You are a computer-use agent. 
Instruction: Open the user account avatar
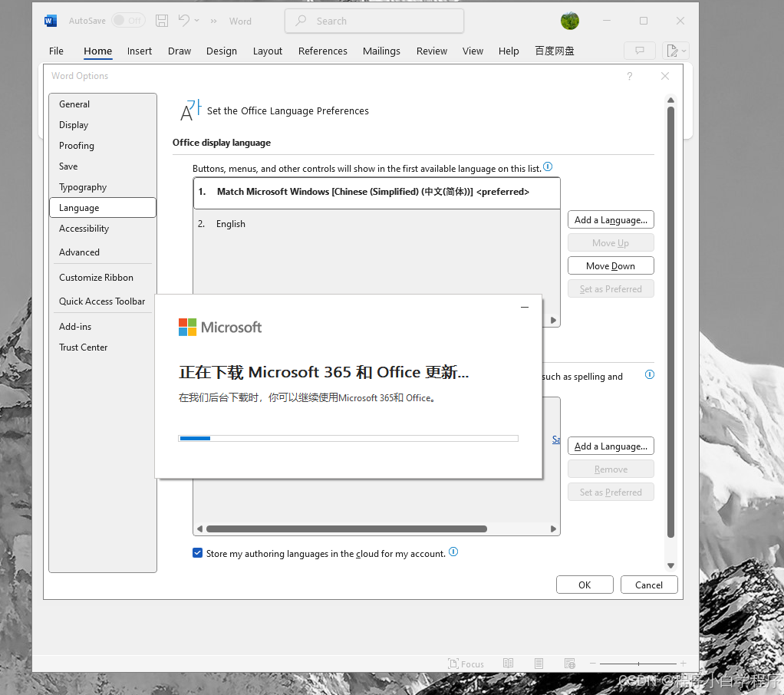pos(569,21)
